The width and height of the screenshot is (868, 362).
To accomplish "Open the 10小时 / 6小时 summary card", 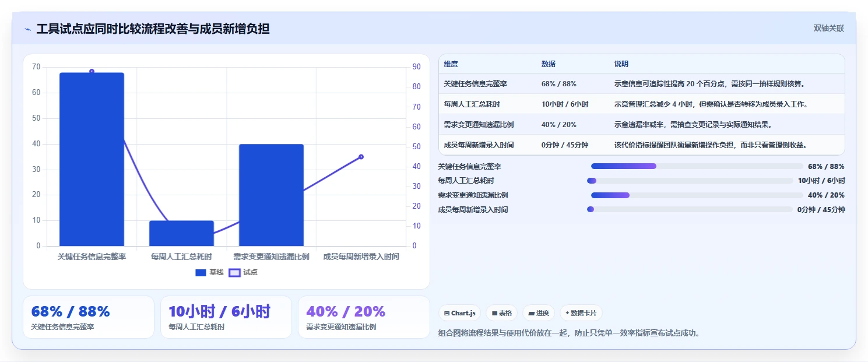I will click(226, 317).
